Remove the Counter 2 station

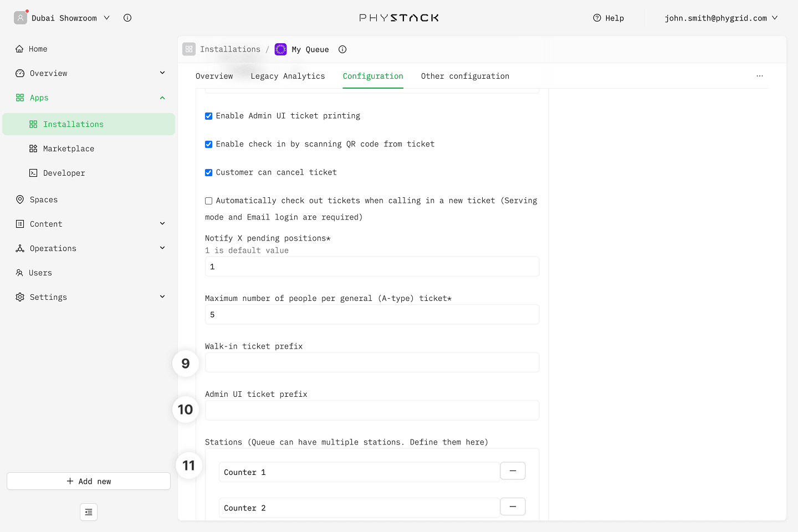(513, 507)
